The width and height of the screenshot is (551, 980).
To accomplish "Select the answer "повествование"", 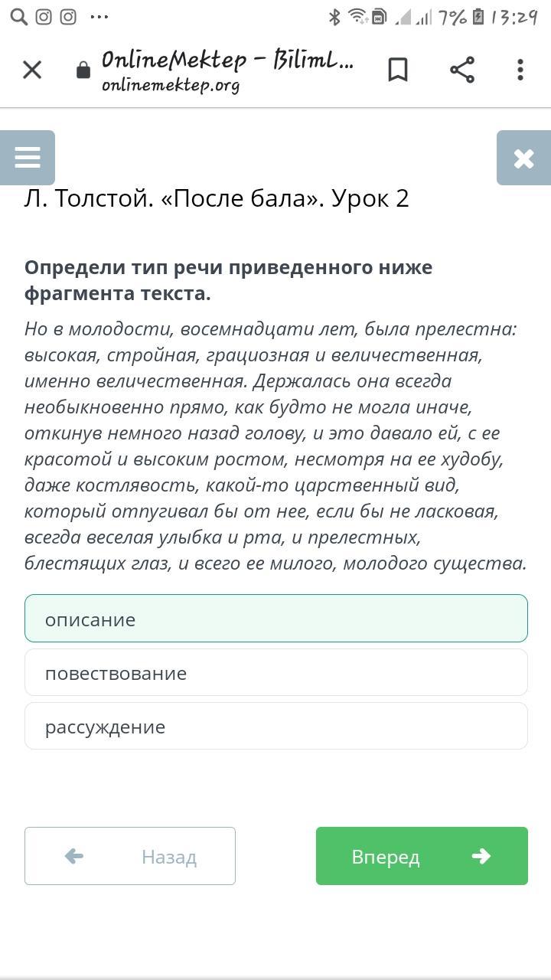I will tap(275, 672).
